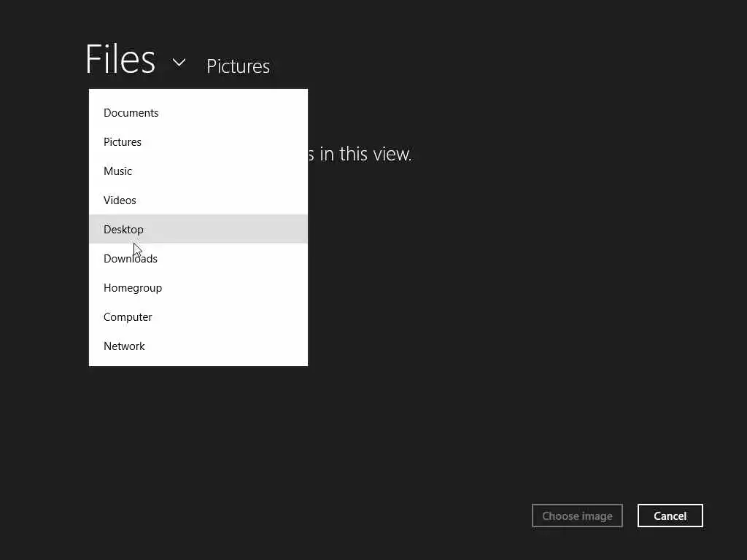Open the Music location

(x=118, y=171)
